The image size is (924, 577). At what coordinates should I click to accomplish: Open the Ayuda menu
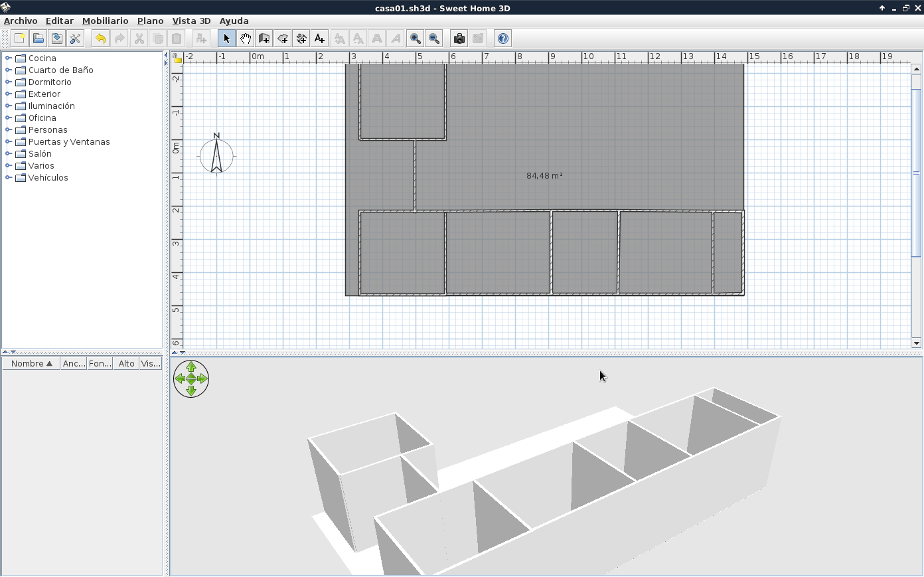[234, 21]
